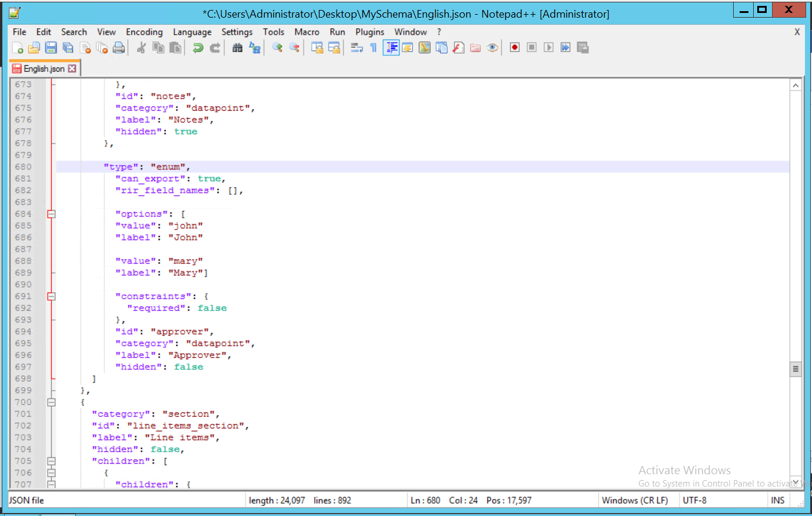Undo the last edit via toolbar
812x516 pixels.
(199, 48)
